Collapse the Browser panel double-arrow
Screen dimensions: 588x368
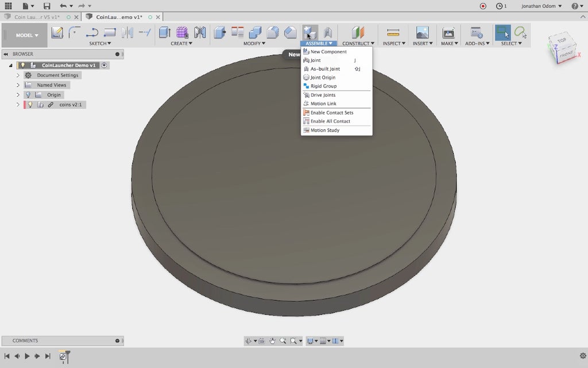pos(6,54)
